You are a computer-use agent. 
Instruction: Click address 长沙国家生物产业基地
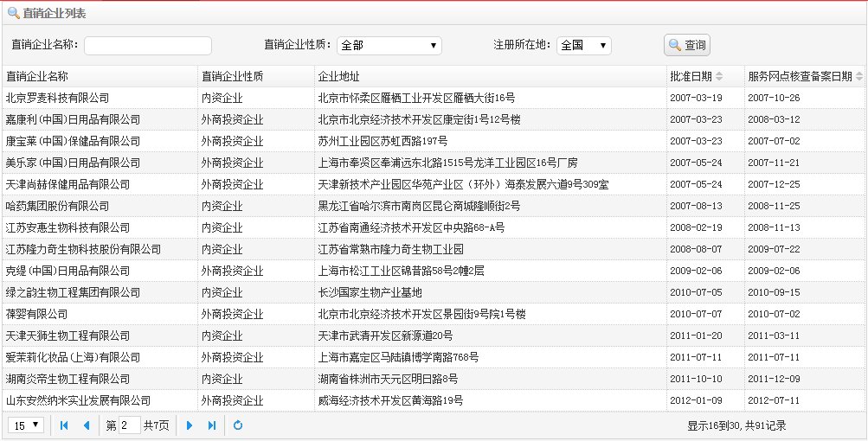coord(370,292)
